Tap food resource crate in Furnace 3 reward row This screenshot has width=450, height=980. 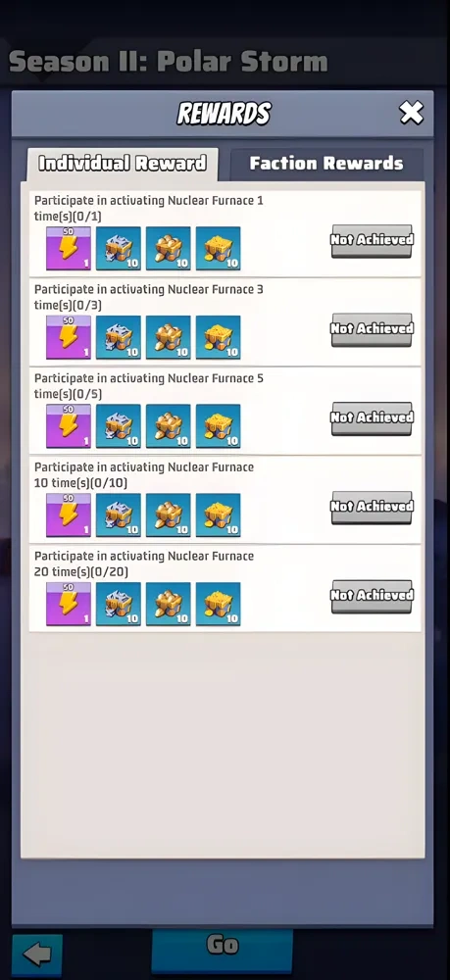coord(168,337)
